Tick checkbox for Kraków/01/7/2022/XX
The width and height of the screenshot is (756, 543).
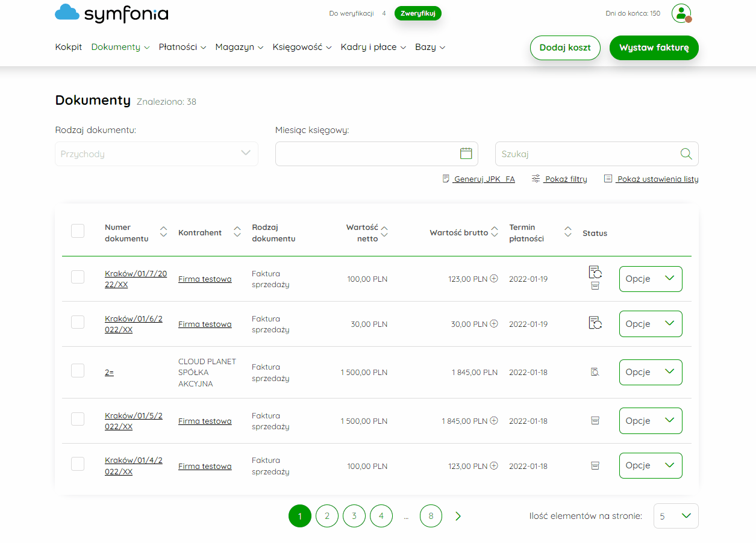pyautogui.click(x=78, y=277)
